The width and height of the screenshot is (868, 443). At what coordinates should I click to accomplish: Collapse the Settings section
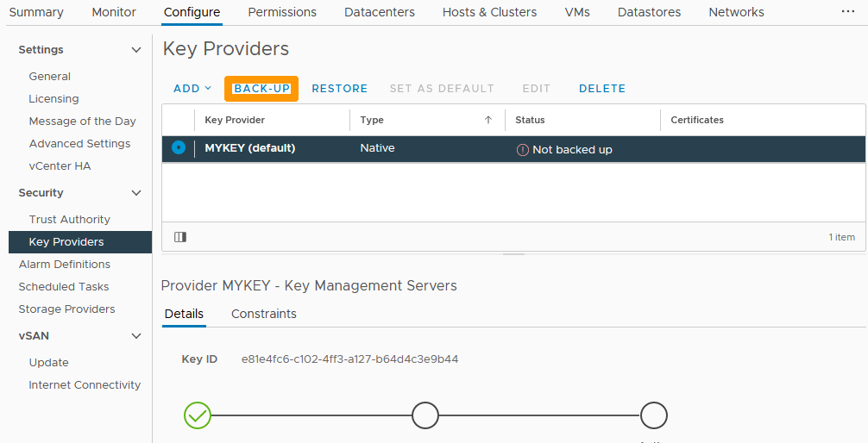[x=135, y=50]
